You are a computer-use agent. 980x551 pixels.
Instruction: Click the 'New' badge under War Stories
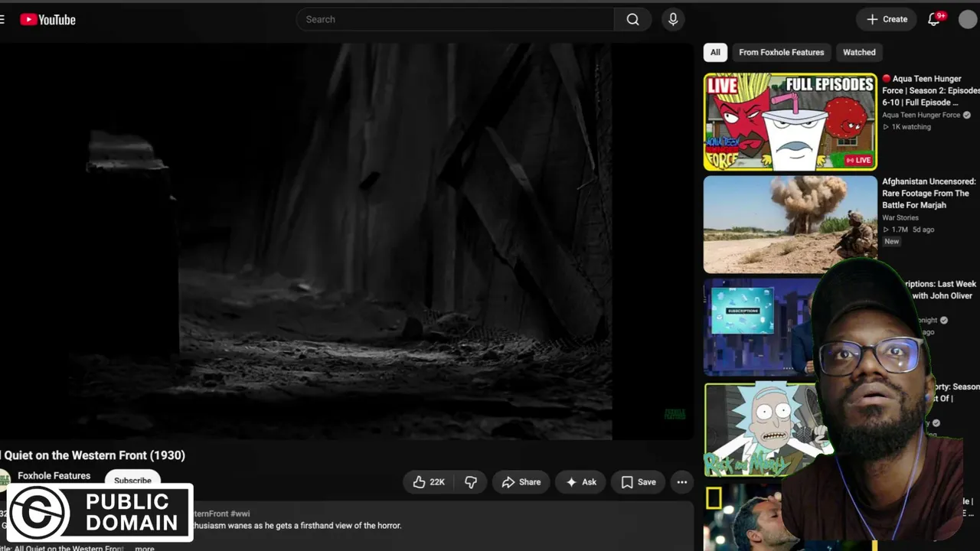(892, 242)
